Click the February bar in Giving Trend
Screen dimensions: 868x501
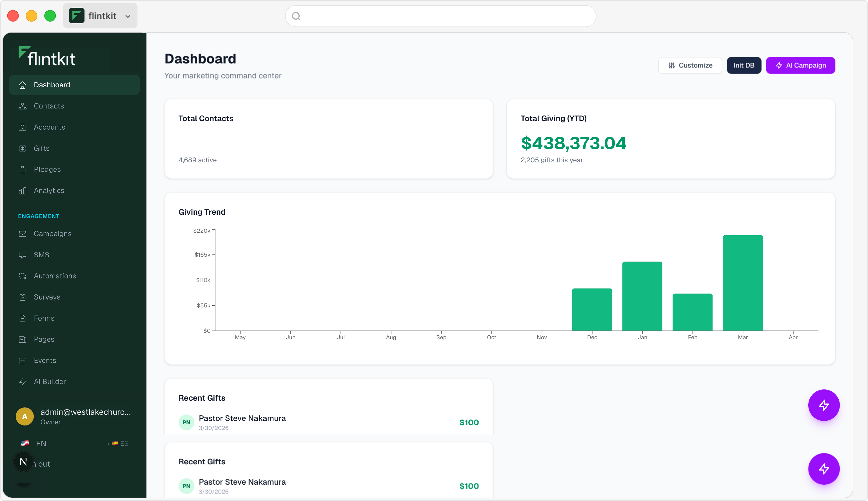pos(692,312)
